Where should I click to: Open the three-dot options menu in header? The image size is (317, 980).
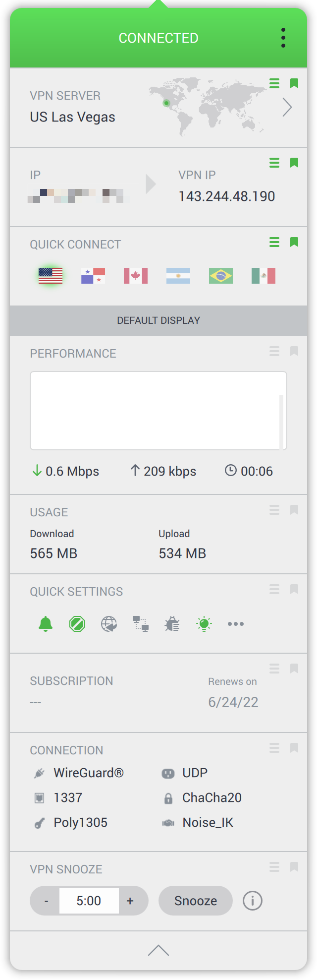click(x=283, y=38)
